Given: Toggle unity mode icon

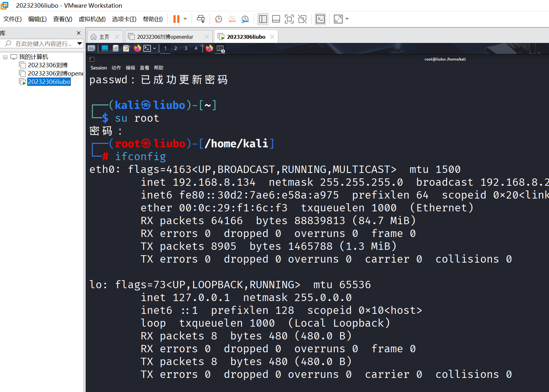Looking at the screenshot, I should 302,19.
